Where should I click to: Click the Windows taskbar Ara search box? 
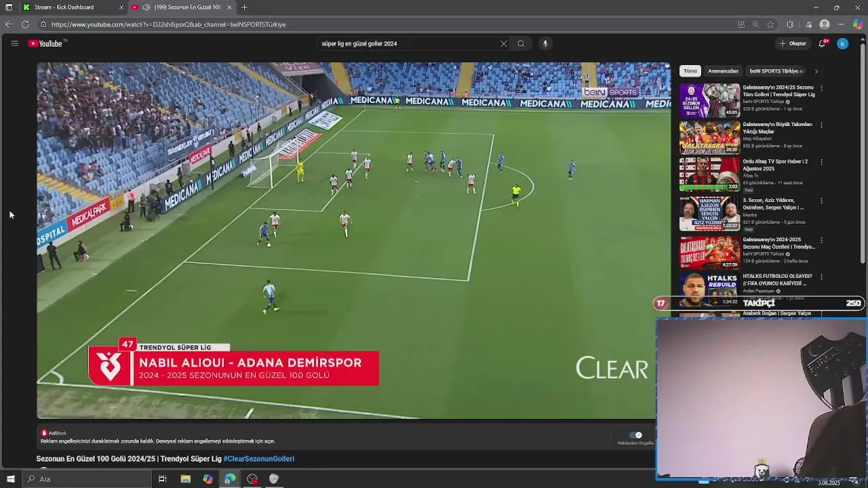pos(87,479)
